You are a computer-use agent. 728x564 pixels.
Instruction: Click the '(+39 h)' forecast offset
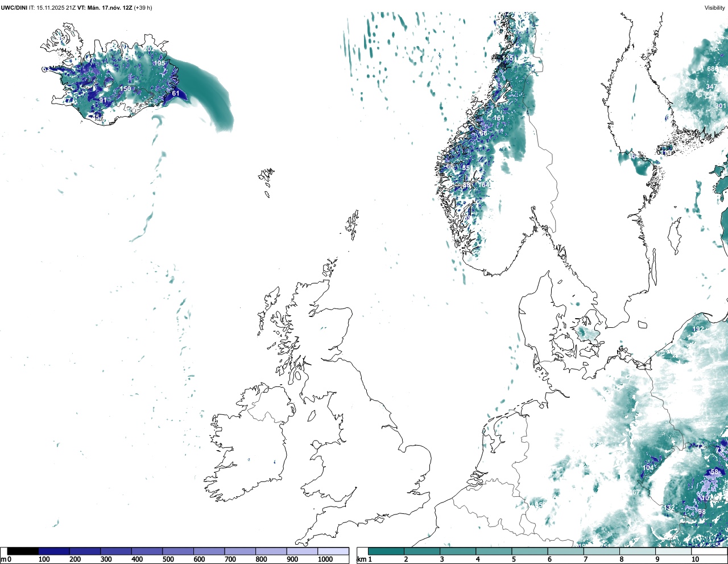(x=143, y=7)
